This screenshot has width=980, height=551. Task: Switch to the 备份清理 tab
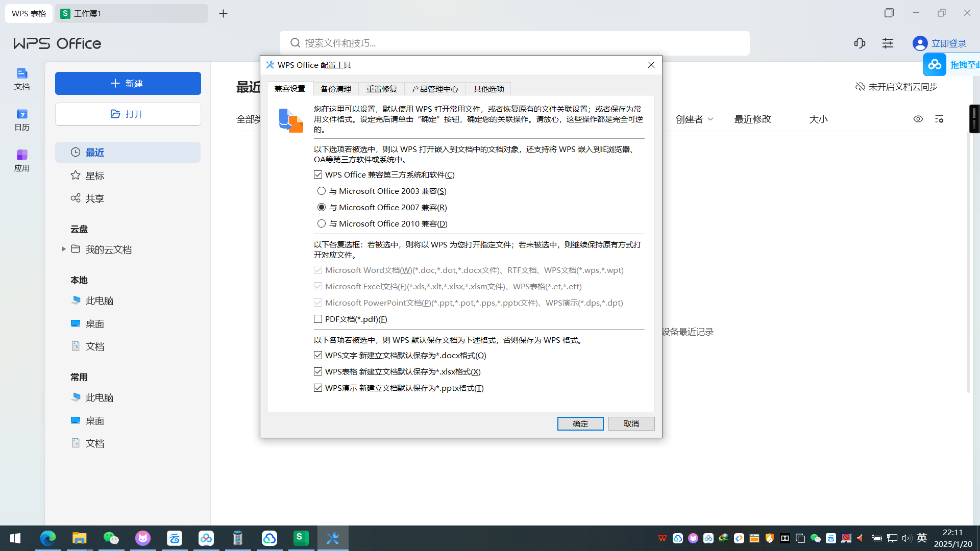pos(336,89)
